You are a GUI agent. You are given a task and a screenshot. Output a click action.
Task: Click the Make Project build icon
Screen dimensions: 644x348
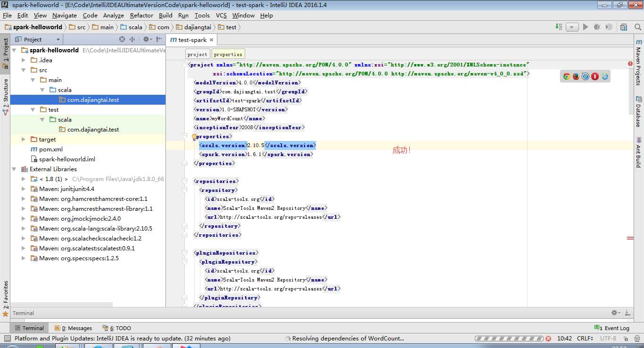coord(559,27)
